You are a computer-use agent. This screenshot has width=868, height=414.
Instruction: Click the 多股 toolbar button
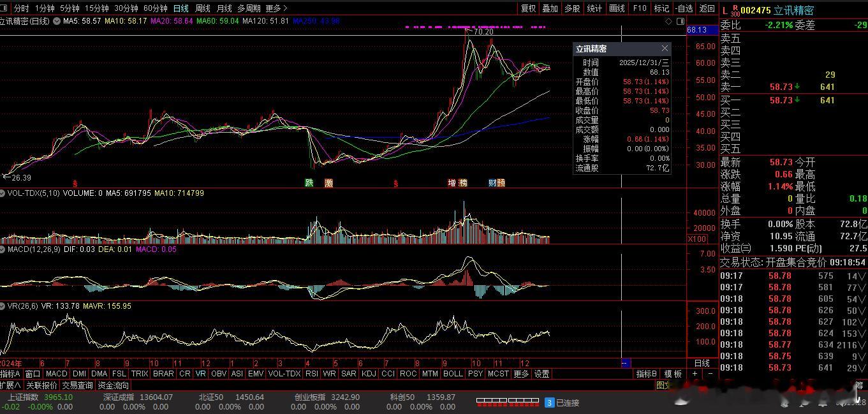click(572, 8)
